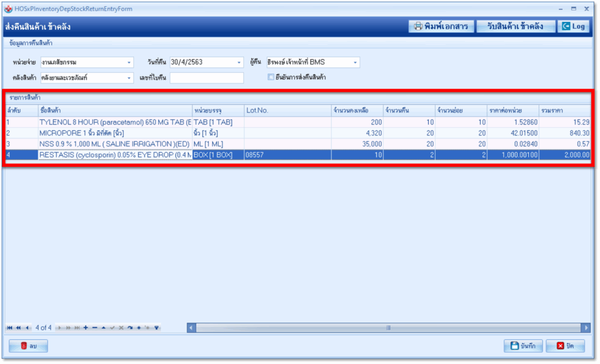Screen dimensions: 600x364
Task: Click the เลขที่ใบคืน input field
Action: click(x=206, y=78)
